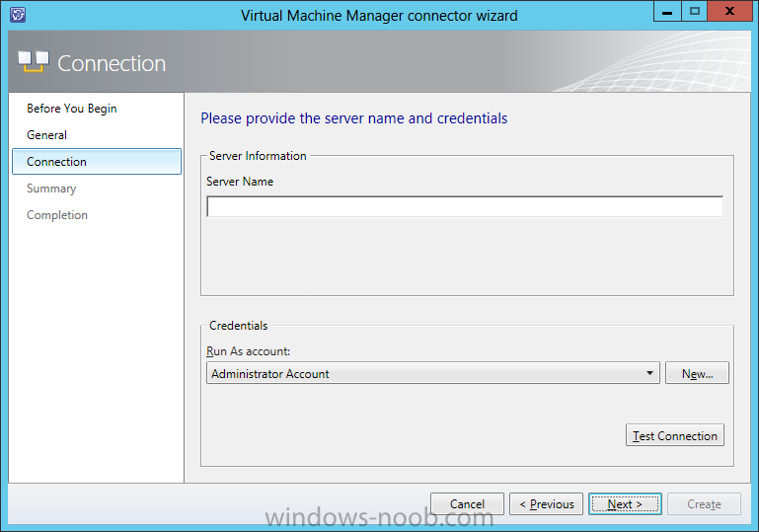759x532 pixels.
Task: Cancel the connector wizard
Action: point(467,504)
